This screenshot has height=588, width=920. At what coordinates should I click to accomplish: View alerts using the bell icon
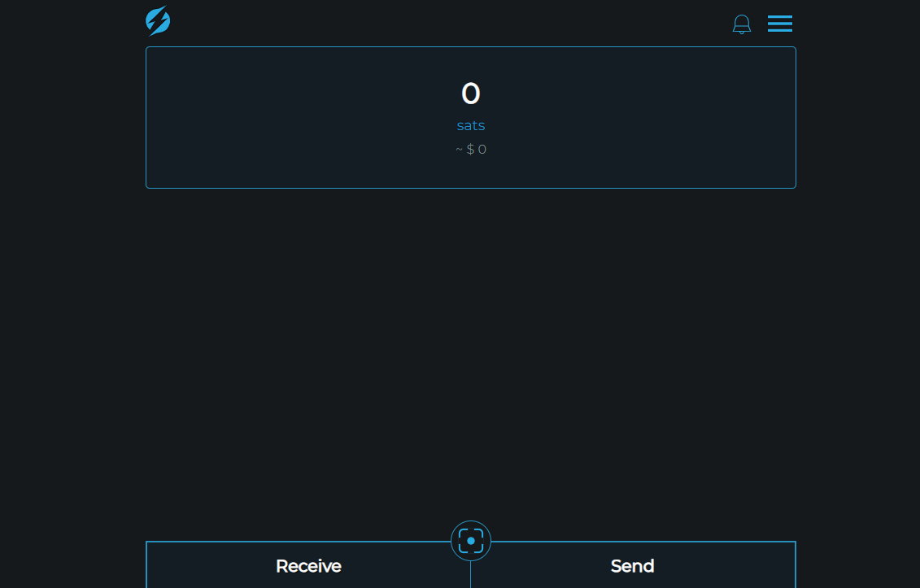(741, 24)
